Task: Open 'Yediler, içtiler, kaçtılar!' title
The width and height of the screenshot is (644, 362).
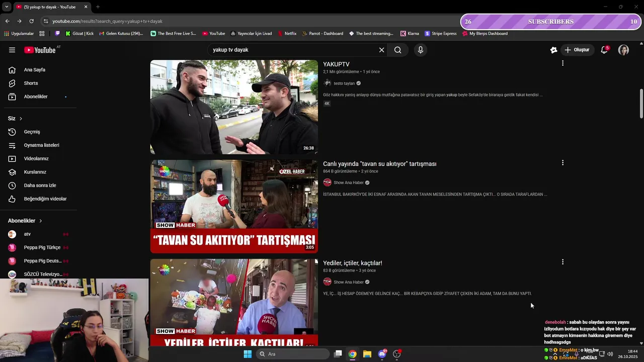Action: tap(353, 263)
